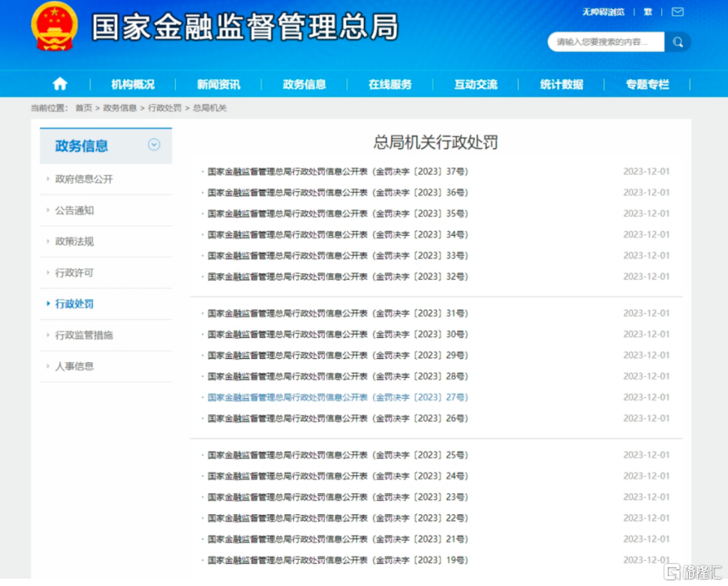This screenshot has height=586, width=728.
Task: Click the search magnifier button
Action: click(678, 42)
